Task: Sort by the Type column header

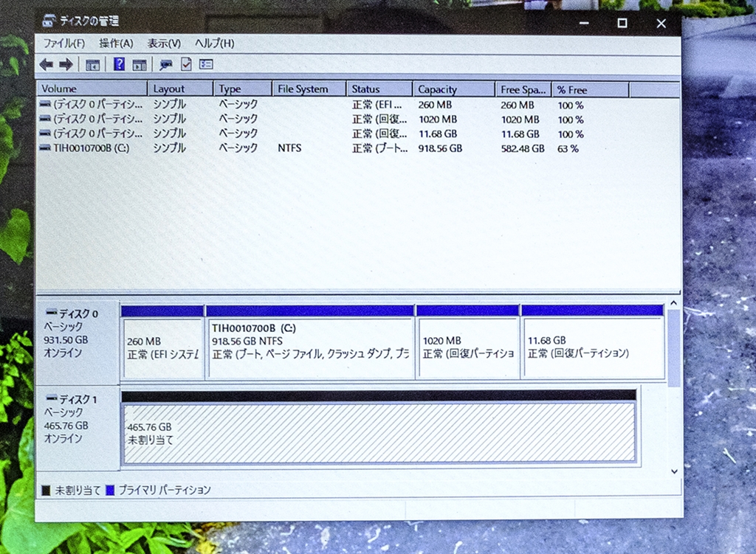Action: (243, 89)
